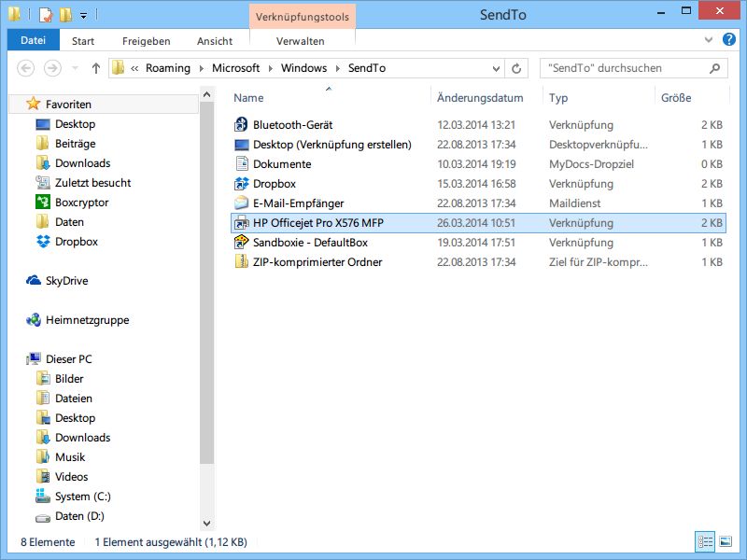The width and height of the screenshot is (747, 560).
Task: Refresh the SendTo folder view
Action: tap(516, 68)
